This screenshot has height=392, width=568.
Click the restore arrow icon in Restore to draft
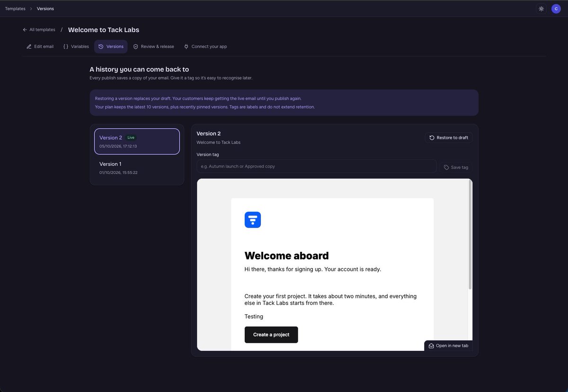point(432,138)
